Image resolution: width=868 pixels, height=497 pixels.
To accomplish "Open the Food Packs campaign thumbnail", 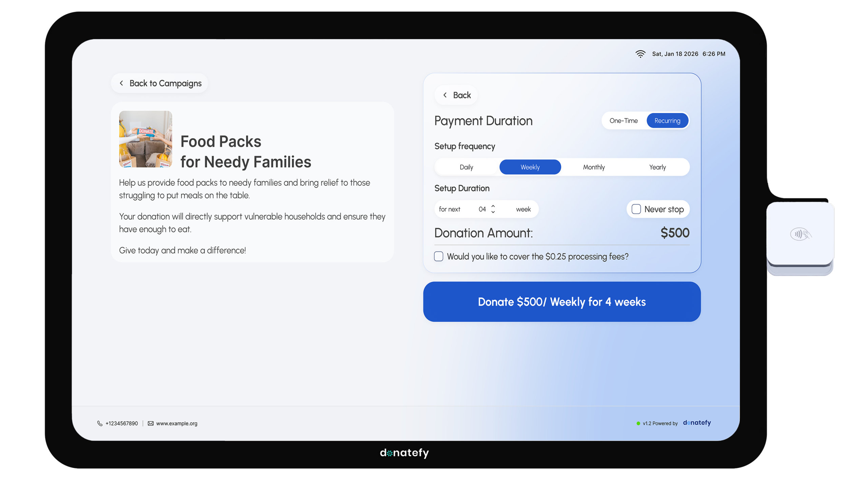I will (146, 139).
